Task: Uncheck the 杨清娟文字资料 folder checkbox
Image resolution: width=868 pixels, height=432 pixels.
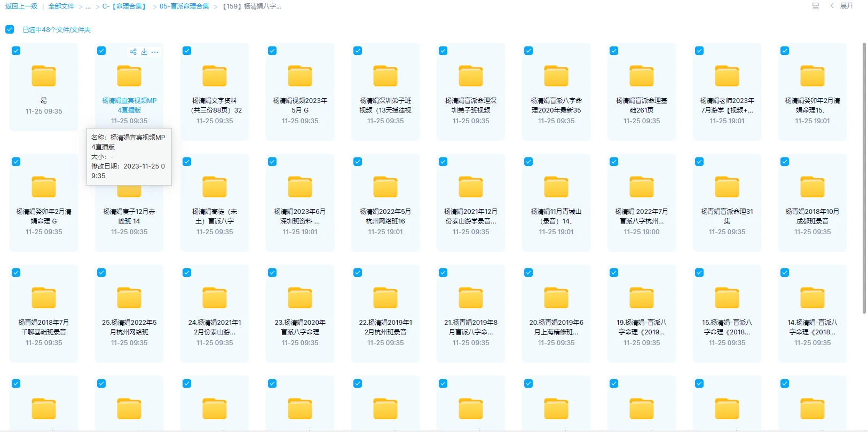Action: coord(187,51)
